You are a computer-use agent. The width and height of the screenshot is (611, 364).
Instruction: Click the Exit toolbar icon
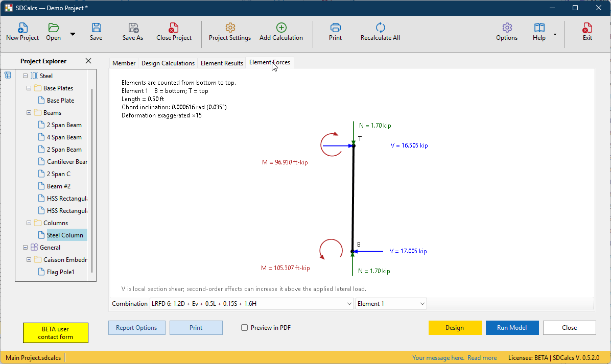(587, 28)
